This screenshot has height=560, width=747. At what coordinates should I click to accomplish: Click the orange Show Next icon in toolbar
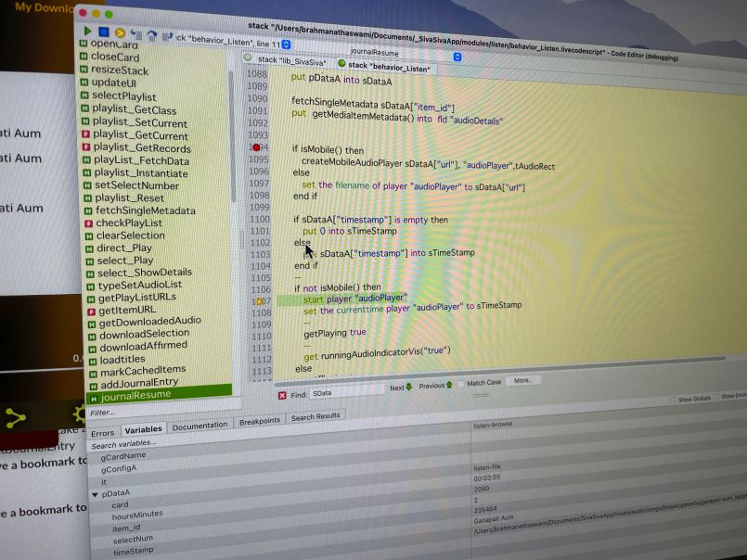click(x=120, y=33)
